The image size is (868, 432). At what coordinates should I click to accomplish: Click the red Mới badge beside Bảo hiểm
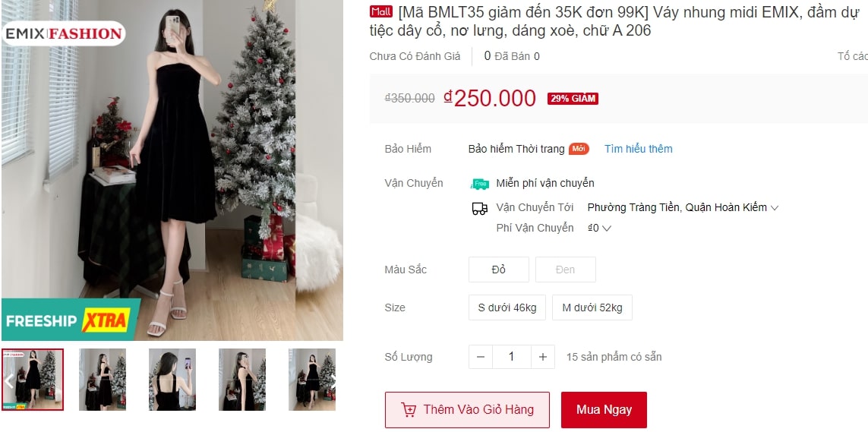(579, 149)
